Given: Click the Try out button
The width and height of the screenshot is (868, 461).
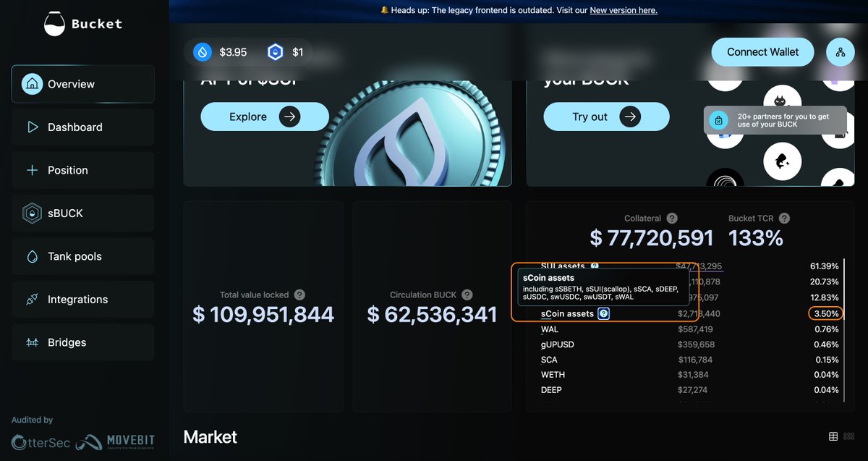Looking at the screenshot, I should click(x=606, y=117).
